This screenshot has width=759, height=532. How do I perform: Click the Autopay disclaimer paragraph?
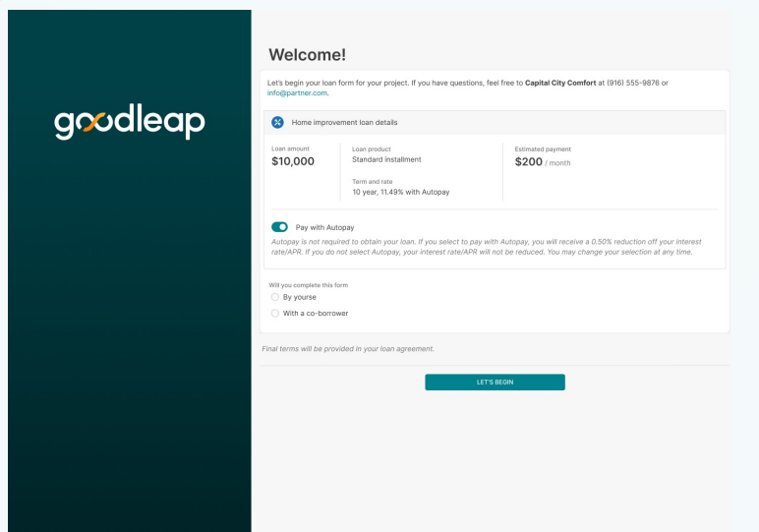pyautogui.click(x=487, y=247)
